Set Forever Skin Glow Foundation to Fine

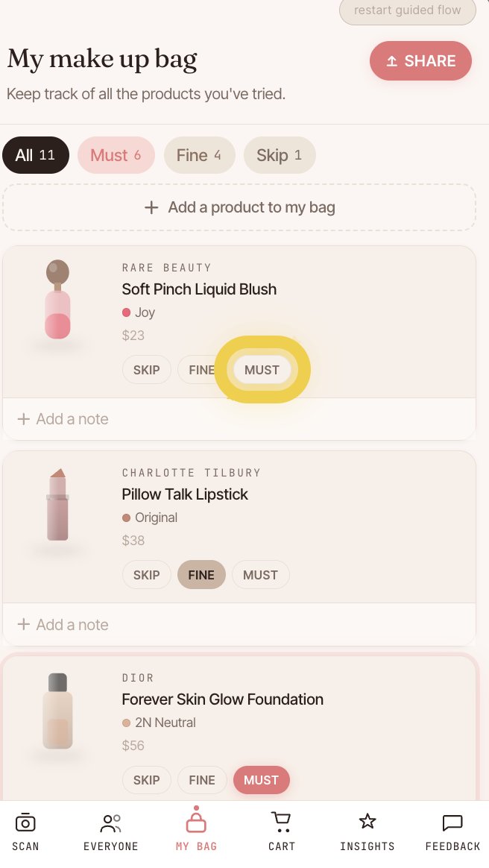pos(201,780)
